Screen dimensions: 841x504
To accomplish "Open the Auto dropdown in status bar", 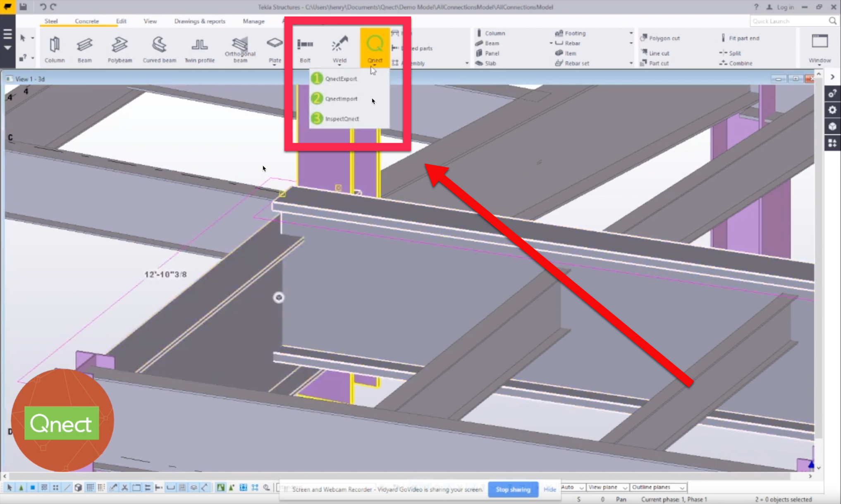I will tap(573, 487).
